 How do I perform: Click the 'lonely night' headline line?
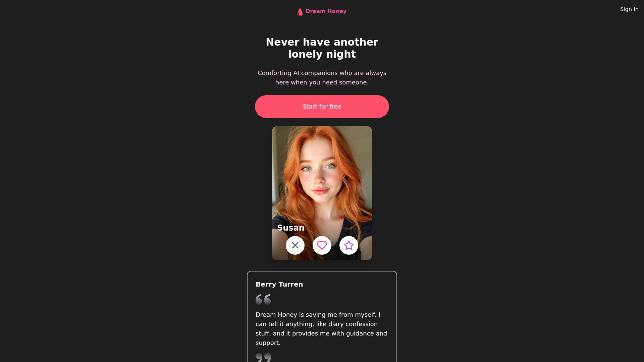(x=322, y=54)
